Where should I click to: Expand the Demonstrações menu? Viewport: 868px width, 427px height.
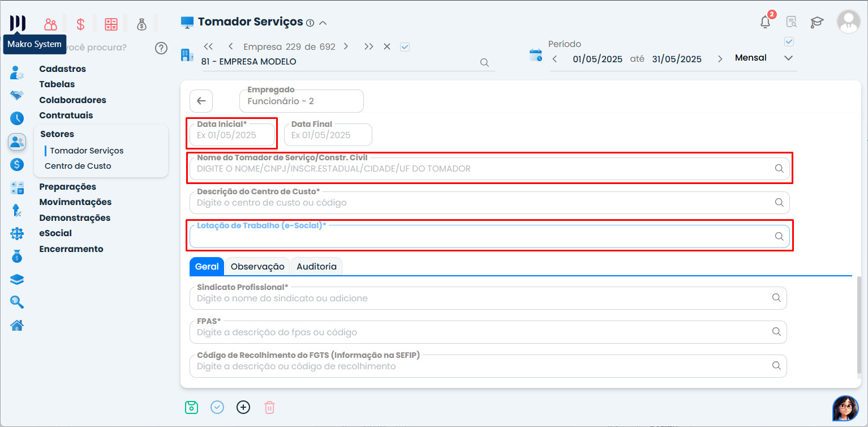tap(75, 218)
